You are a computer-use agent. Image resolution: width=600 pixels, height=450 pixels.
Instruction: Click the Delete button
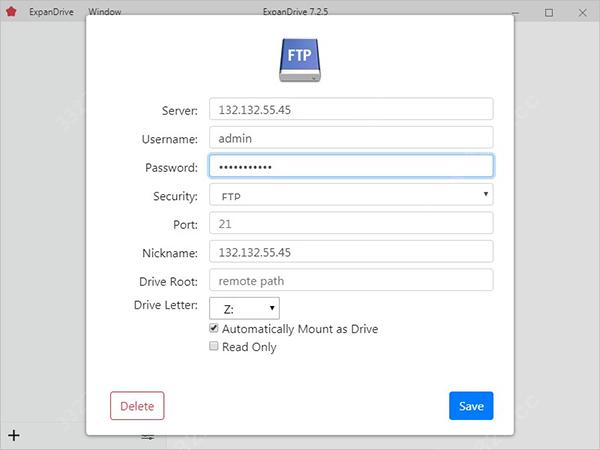point(137,406)
